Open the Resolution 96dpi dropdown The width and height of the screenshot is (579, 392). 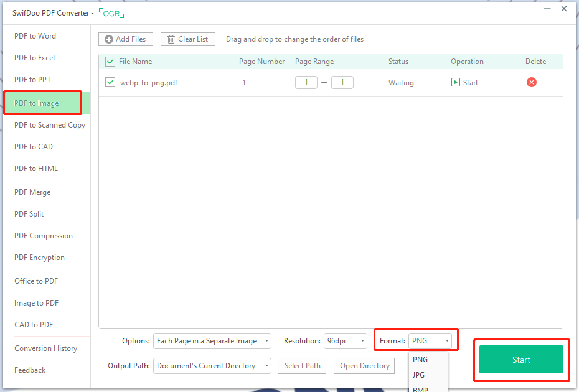click(346, 341)
